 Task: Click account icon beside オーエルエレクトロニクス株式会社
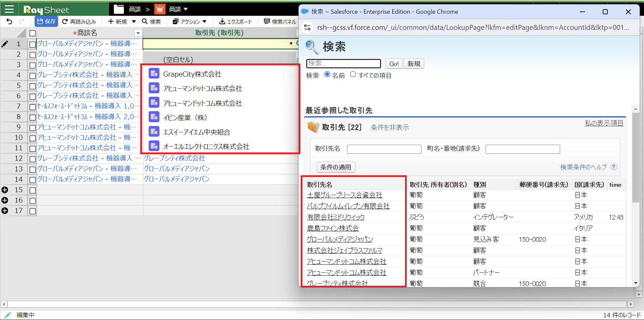154,146
